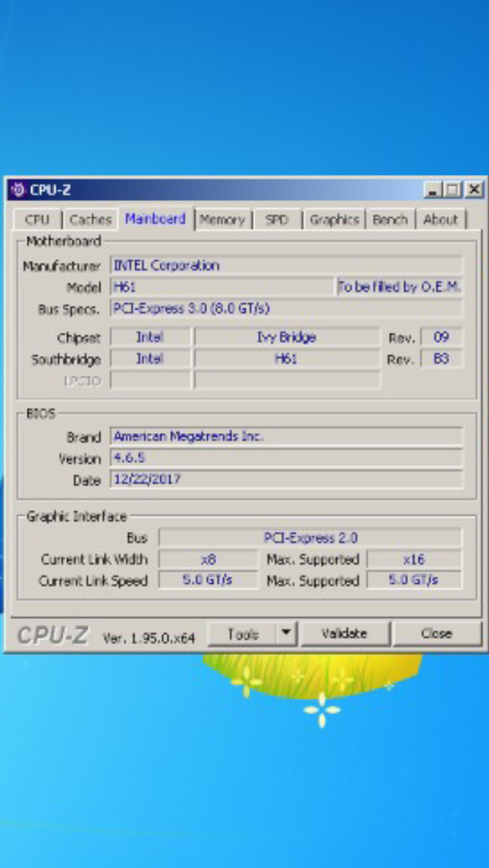Click the Chipset vendor Intel field

pos(150,337)
